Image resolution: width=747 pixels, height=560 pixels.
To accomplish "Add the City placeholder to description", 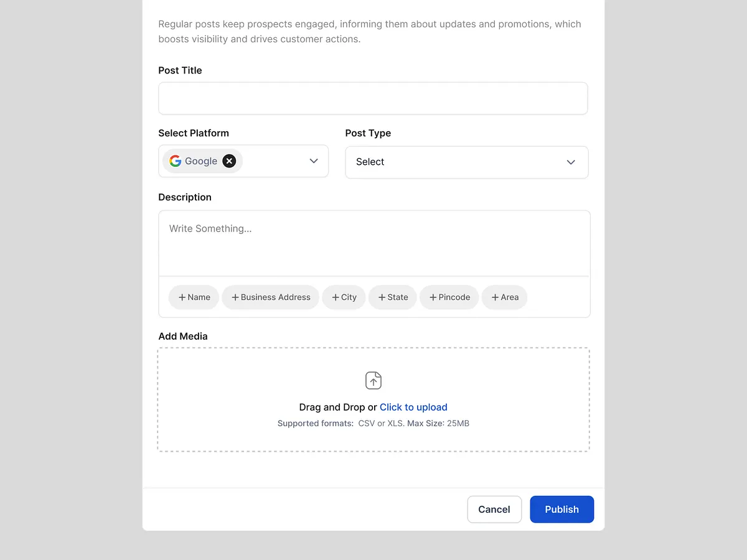I will [344, 297].
